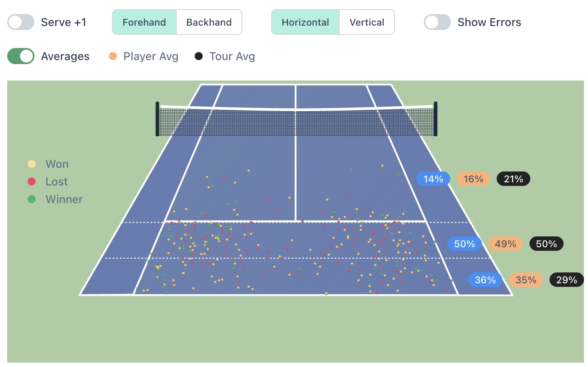Click the green Winner legend dot
The height and width of the screenshot is (367, 588).
(x=32, y=199)
